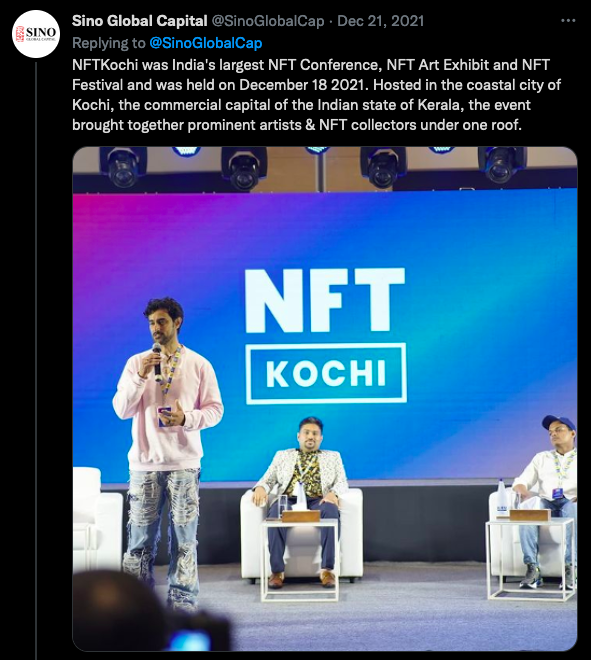Open the Dec 21, 2021 timestamp permalink

click(x=381, y=21)
